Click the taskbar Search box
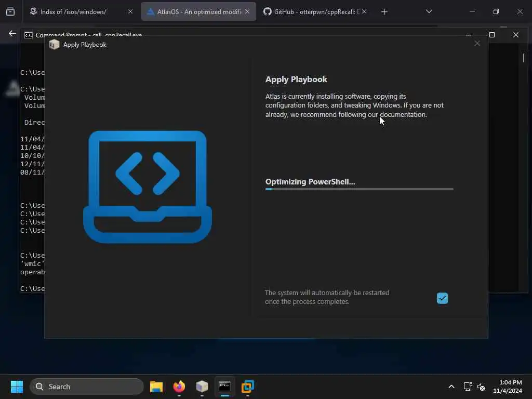532x399 pixels. pos(87,387)
